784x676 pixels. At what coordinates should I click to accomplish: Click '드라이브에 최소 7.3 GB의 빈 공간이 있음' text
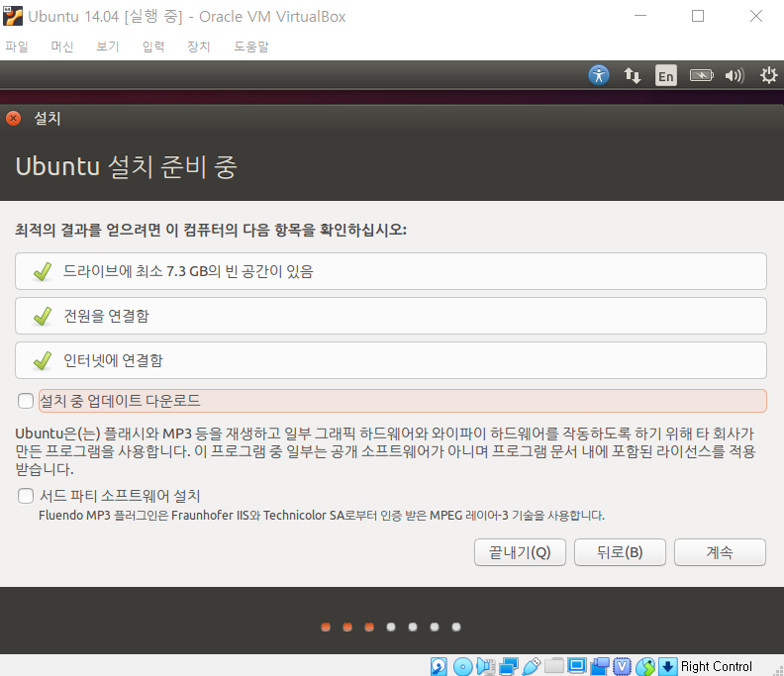click(x=188, y=271)
